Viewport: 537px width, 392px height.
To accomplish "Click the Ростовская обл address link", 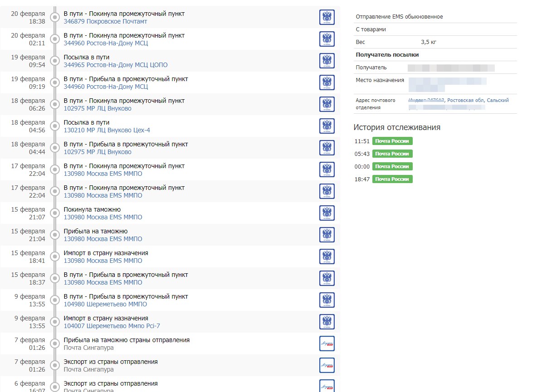I will pos(465,100).
